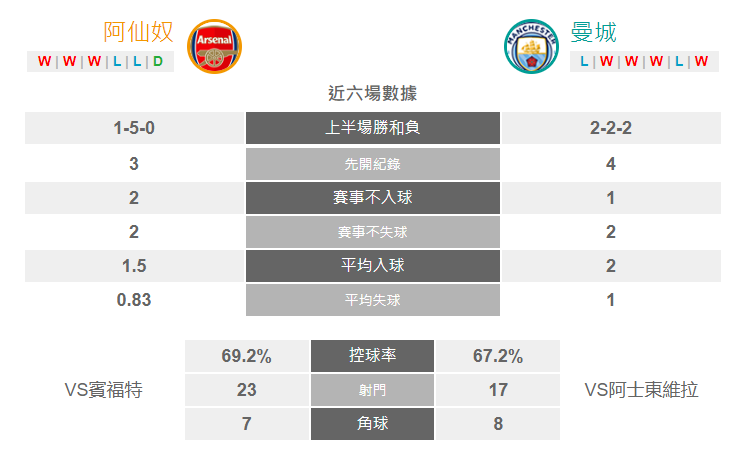Select the 賽事不入球 row label
The height and width of the screenshot is (453, 750).
[373, 198]
